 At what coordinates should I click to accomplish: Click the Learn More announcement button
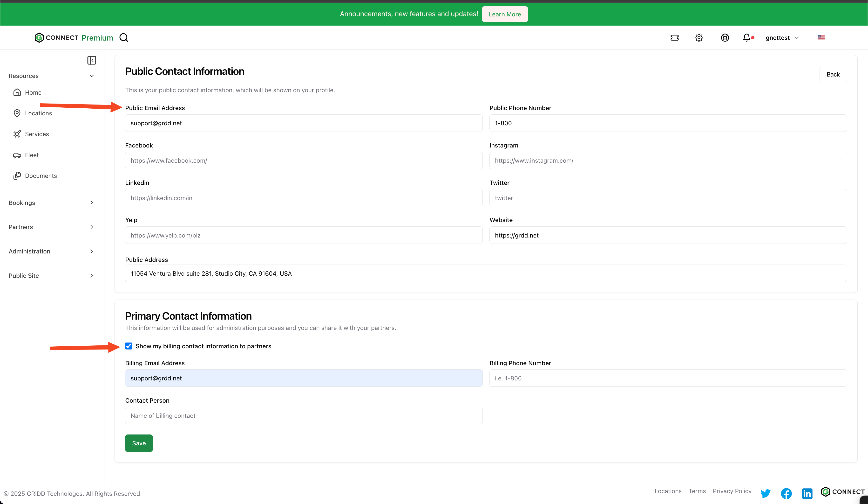(x=505, y=14)
